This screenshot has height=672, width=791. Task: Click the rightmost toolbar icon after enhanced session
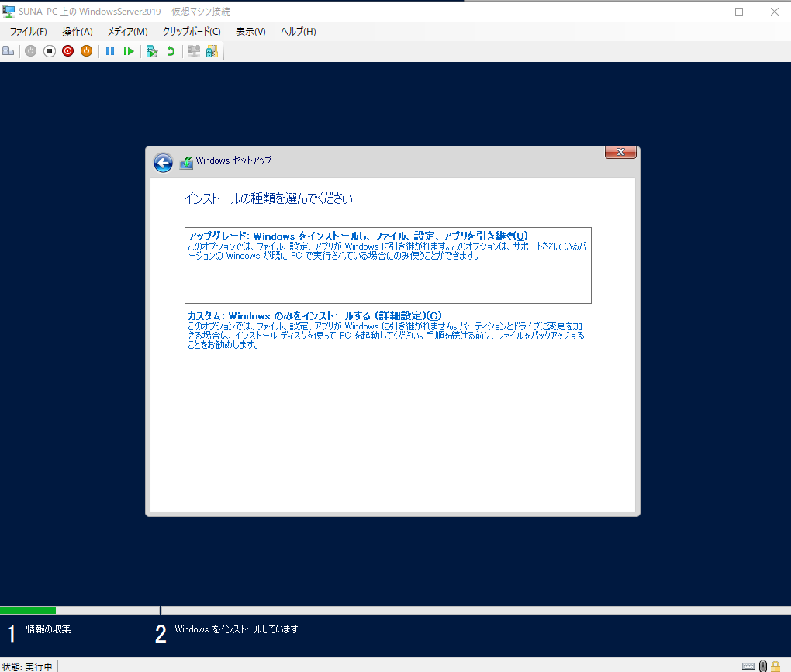(212, 51)
